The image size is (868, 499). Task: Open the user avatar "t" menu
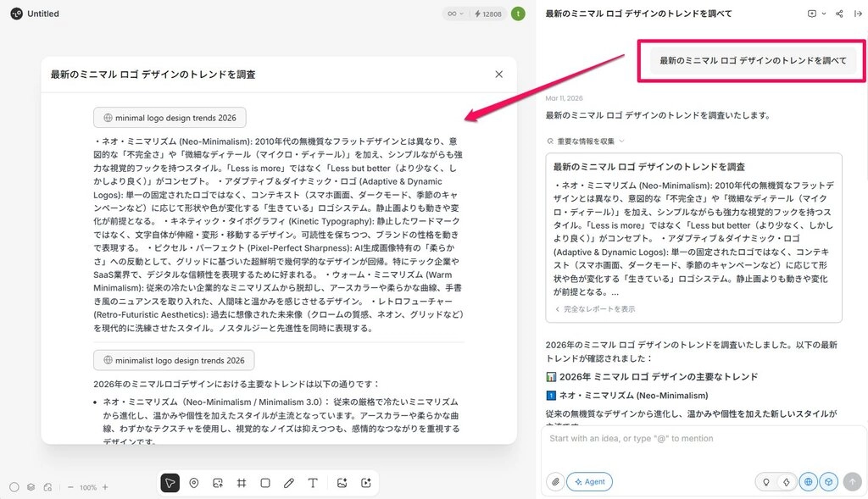click(518, 14)
